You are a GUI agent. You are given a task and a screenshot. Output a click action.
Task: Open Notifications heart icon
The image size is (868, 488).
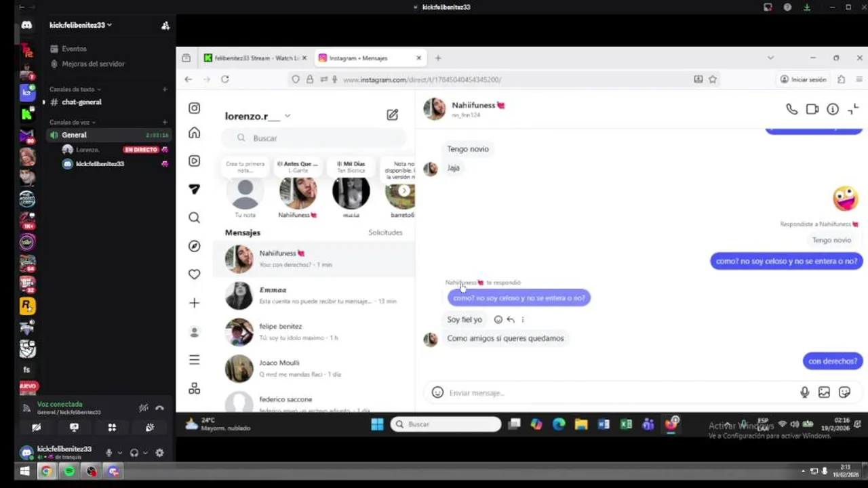coord(195,274)
